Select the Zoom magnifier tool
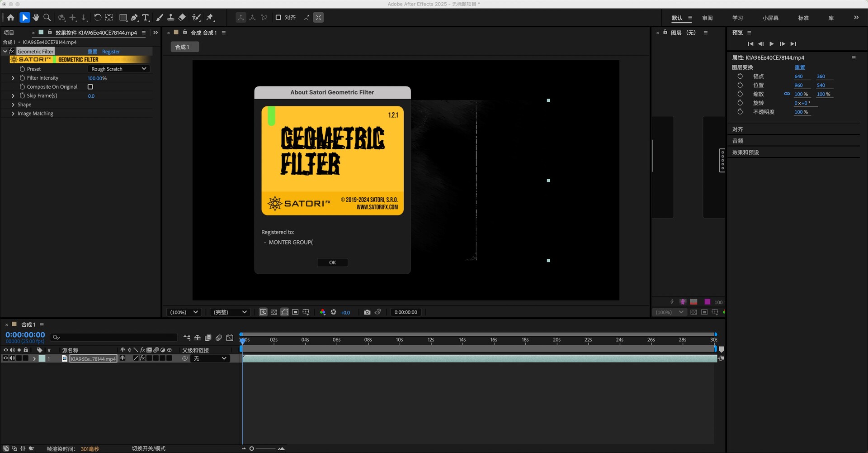The image size is (868, 453). 47,18
